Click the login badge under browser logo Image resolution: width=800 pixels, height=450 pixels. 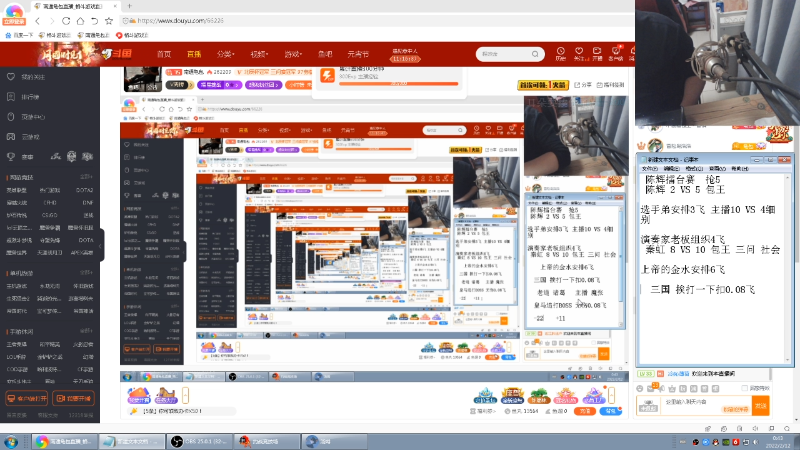[x=14, y=22]
